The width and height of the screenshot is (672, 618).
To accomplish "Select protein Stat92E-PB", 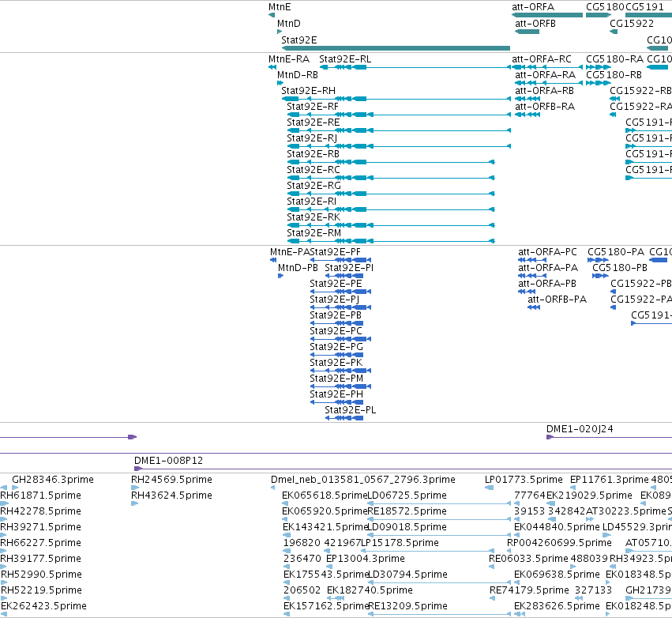I will [336, 315].
